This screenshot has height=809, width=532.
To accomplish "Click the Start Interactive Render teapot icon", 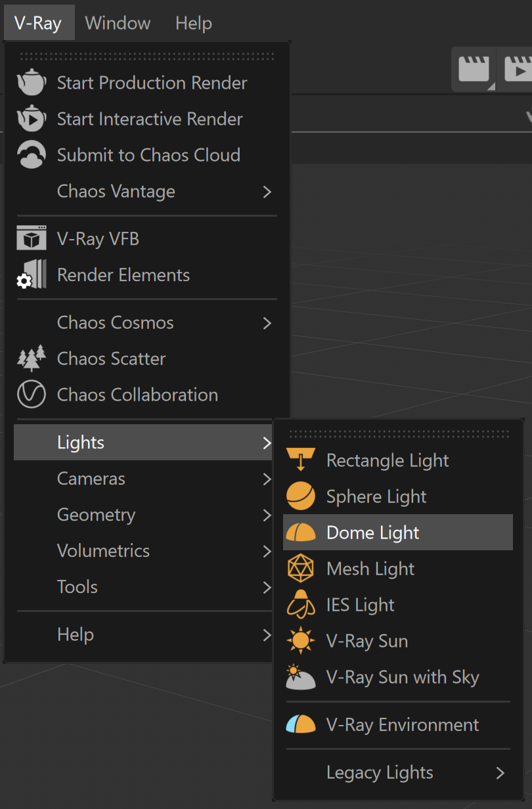I will coord(31,119).
